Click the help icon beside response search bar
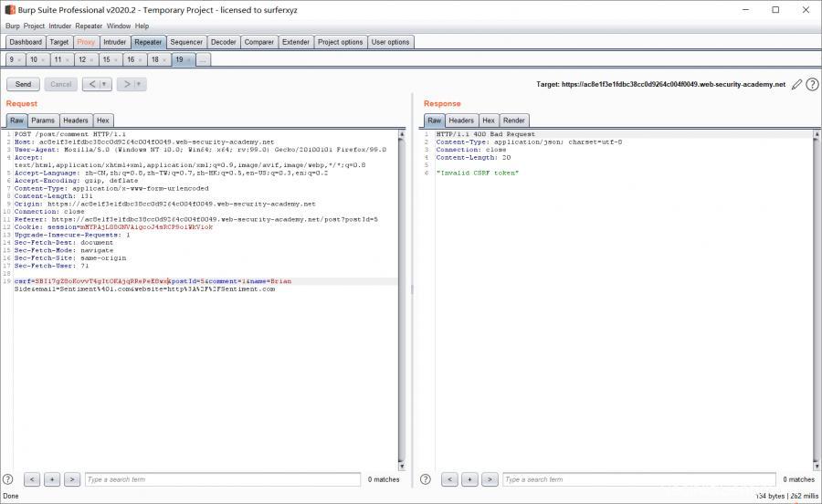Image resolution: width=822 pixels, height=504 pixels. point(426,479)
